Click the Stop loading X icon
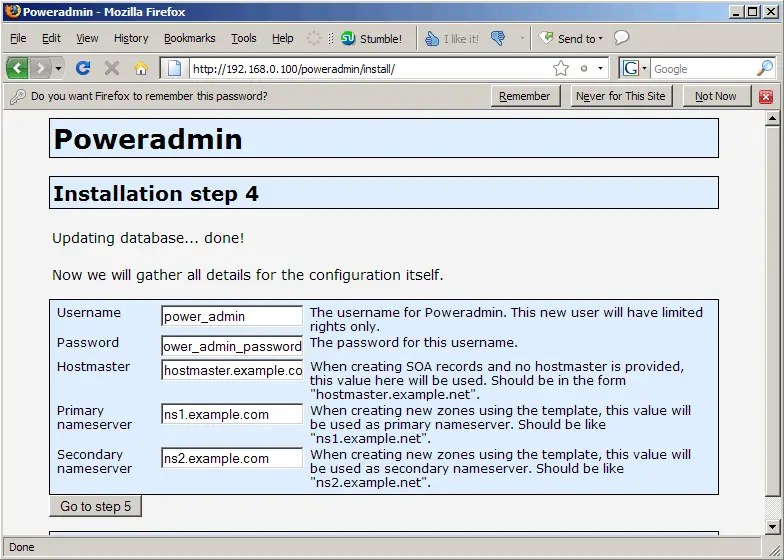The width and height of the screenshot is (784, 560). [112, 68]
